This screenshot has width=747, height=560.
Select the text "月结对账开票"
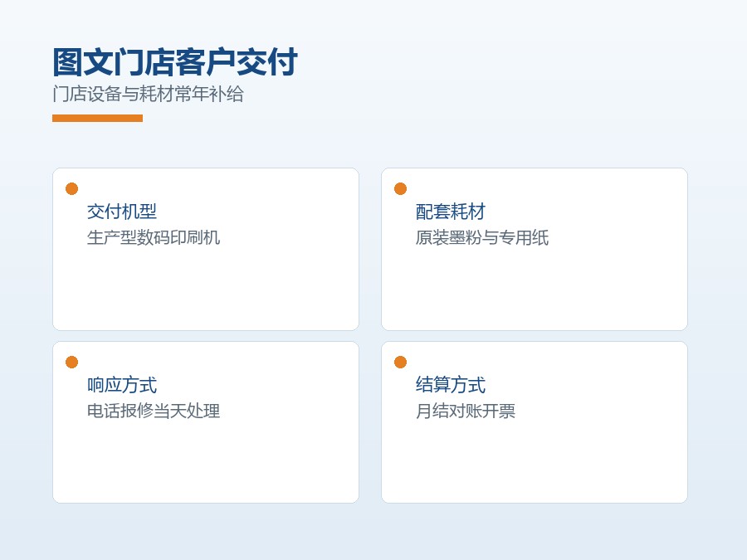466,411
